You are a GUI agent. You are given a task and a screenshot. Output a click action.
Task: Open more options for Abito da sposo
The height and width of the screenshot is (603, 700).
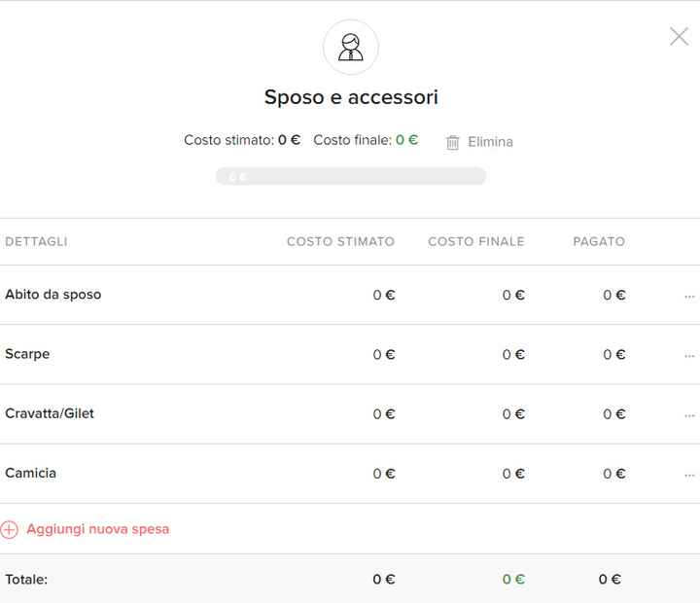pos(689,297)
